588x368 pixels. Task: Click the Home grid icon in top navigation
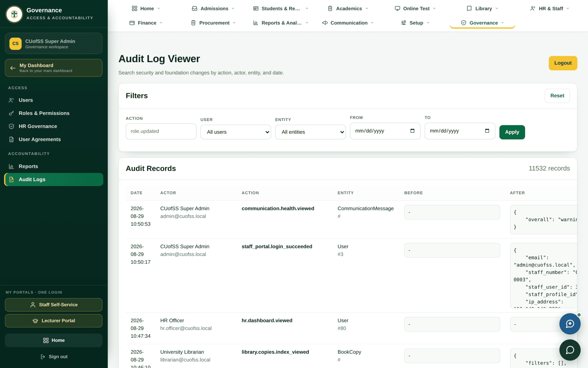click(134, 9)
